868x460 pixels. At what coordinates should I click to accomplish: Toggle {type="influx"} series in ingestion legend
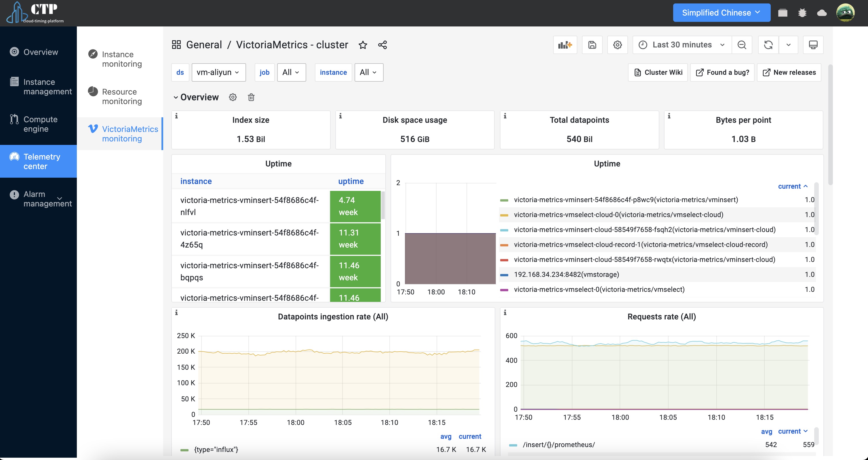pos(216,450)
